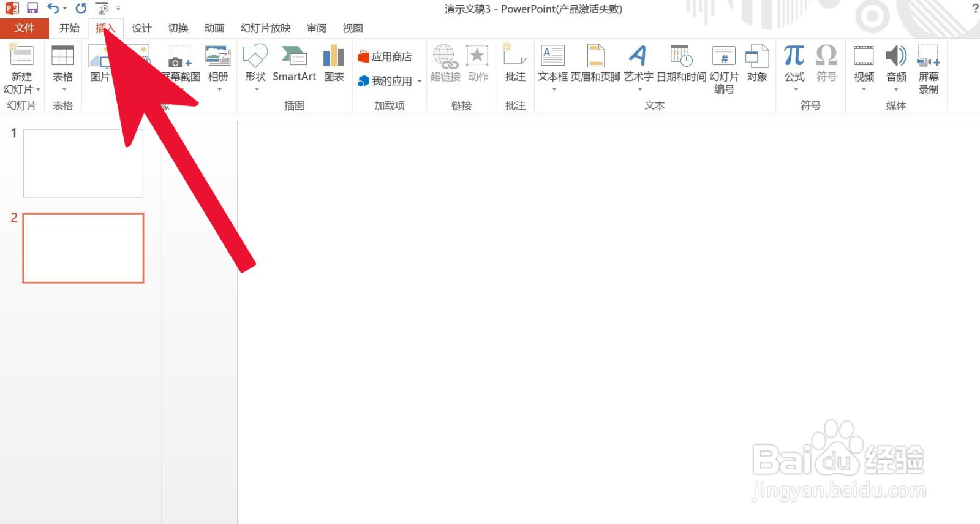
Task: Switch to the 开始 (Home) tab
Action: click(69, 28)
